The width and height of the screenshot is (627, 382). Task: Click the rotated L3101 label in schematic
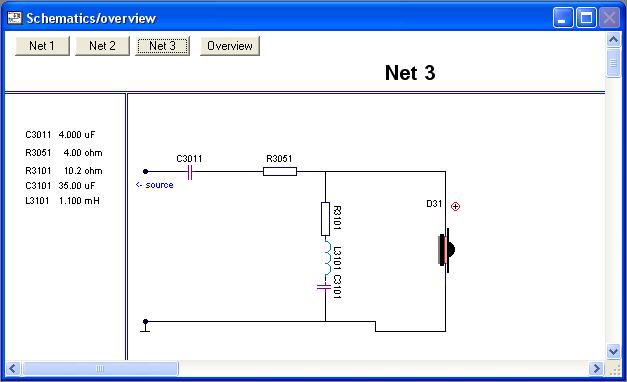pyautogui.click(x=337, y=258)
